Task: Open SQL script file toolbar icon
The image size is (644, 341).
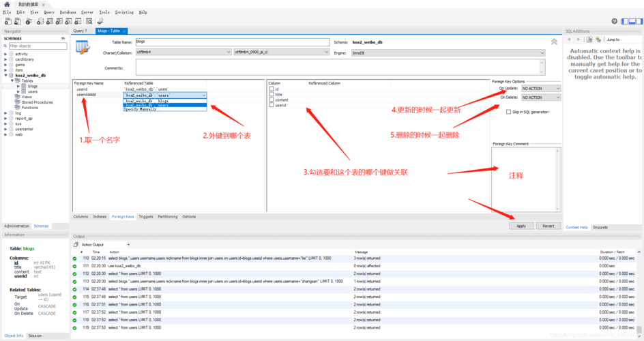Action: (x=18, y=21)
